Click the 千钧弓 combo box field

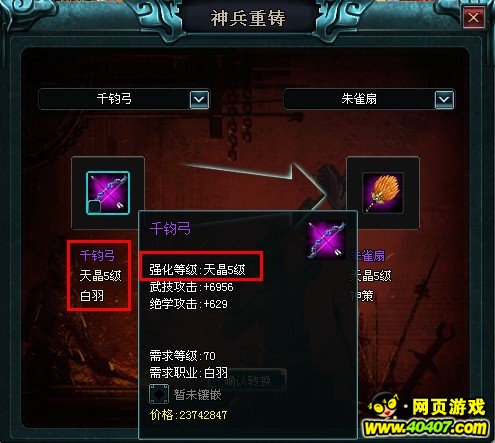pos(124,99)
